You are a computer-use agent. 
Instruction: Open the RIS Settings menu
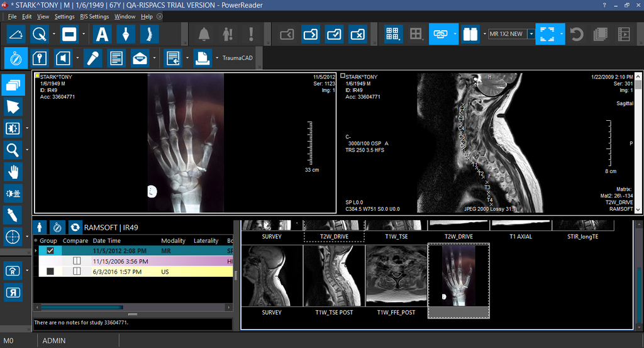tap(94, 16)
